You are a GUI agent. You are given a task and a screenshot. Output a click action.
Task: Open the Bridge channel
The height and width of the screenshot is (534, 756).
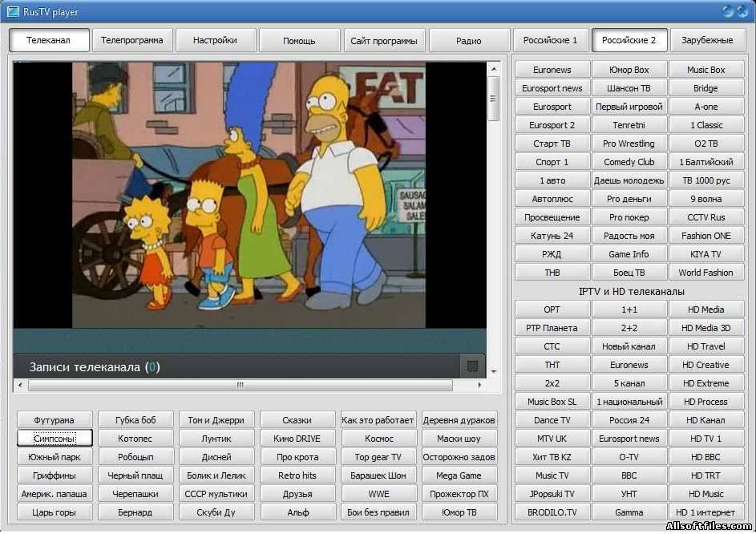pos(705,87)
